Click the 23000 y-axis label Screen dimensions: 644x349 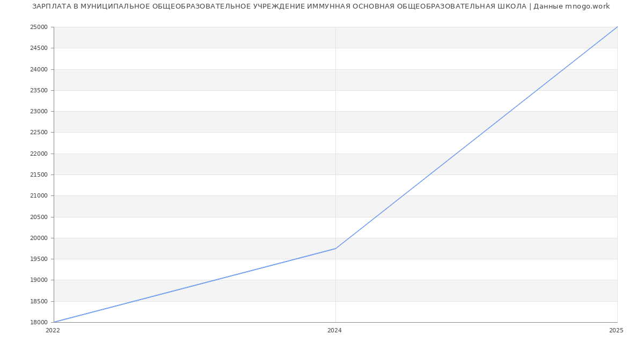pos(39,111)
